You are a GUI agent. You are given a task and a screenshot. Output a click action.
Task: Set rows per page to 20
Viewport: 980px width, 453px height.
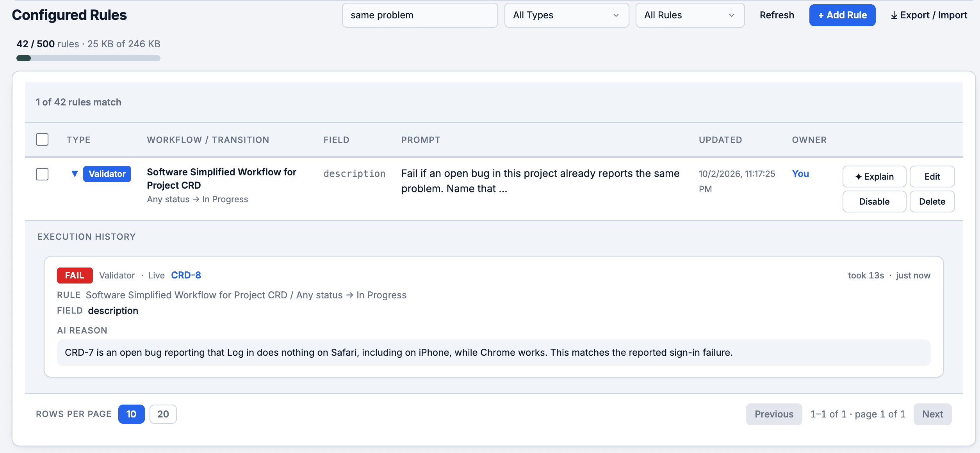click(x=163, y=414)
